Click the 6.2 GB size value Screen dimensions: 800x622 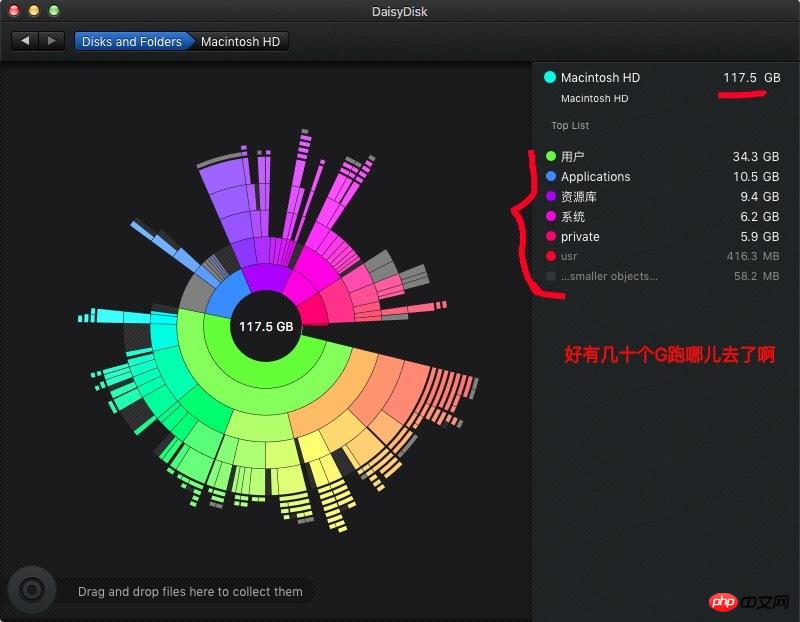pyautogui.click(x=759, y=216)
